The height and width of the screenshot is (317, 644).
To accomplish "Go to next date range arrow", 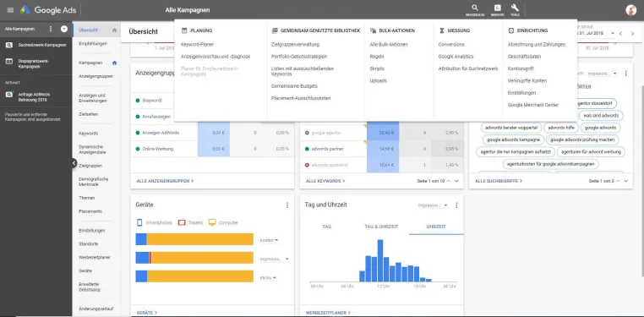I will (632, 33).
